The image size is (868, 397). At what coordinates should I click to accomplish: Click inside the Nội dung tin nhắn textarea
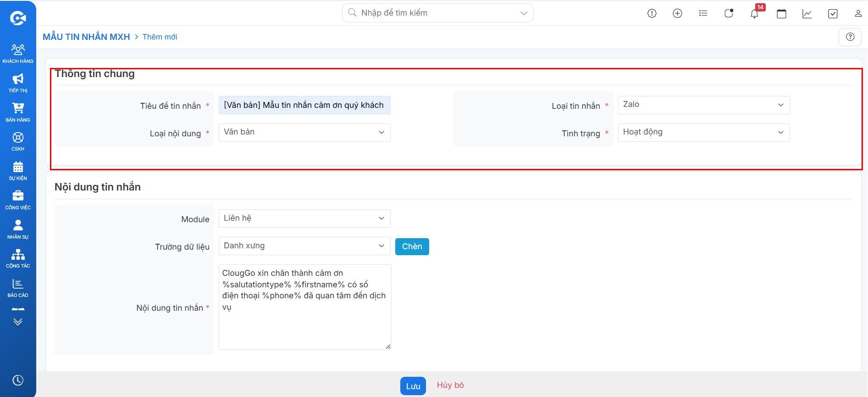tap(305, 307)
